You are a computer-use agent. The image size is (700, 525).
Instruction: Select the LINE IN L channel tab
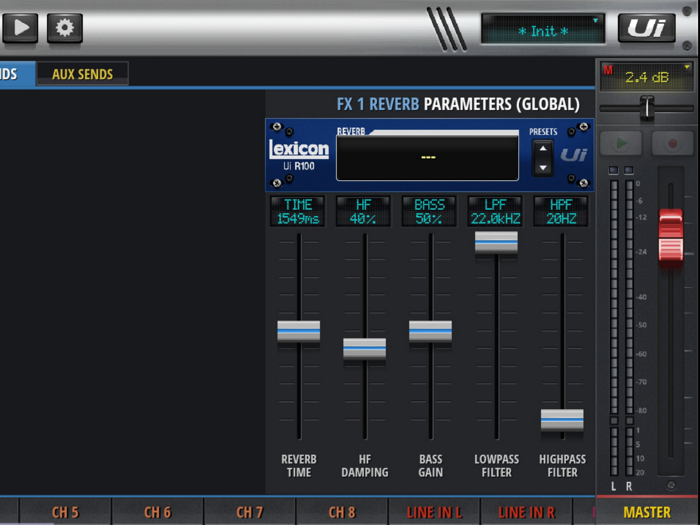click(434, 512)
